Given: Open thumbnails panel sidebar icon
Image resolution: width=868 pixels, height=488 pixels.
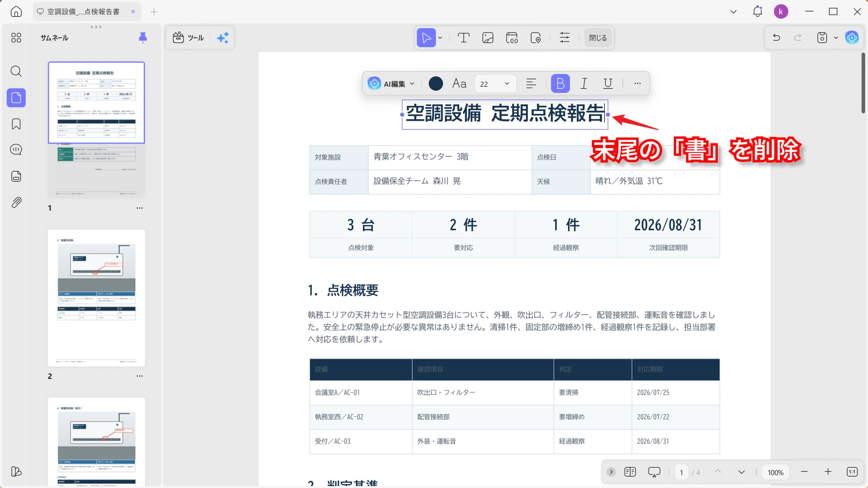Looking at the screenshot, I should click(16, 98).
